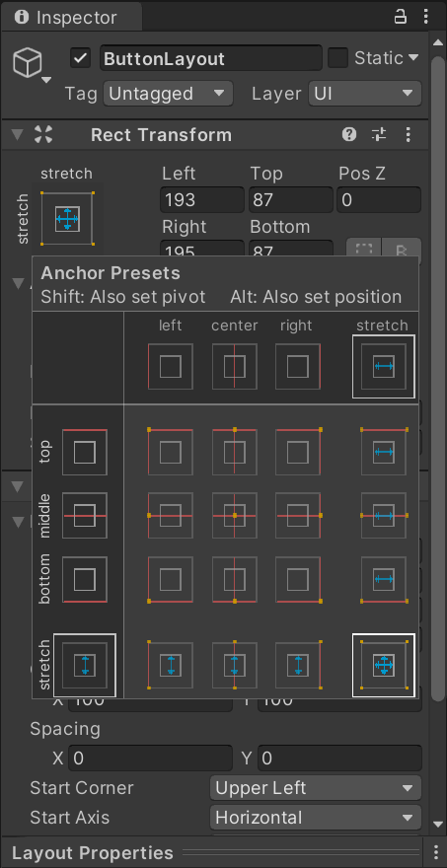
Task: Open the Tag Untagged dropdown
Action: point(168,94)
